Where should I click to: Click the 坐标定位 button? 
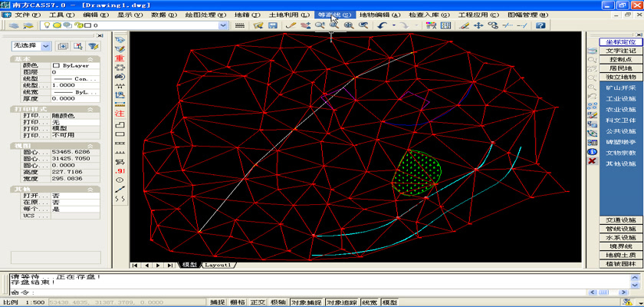coord(620,42)
